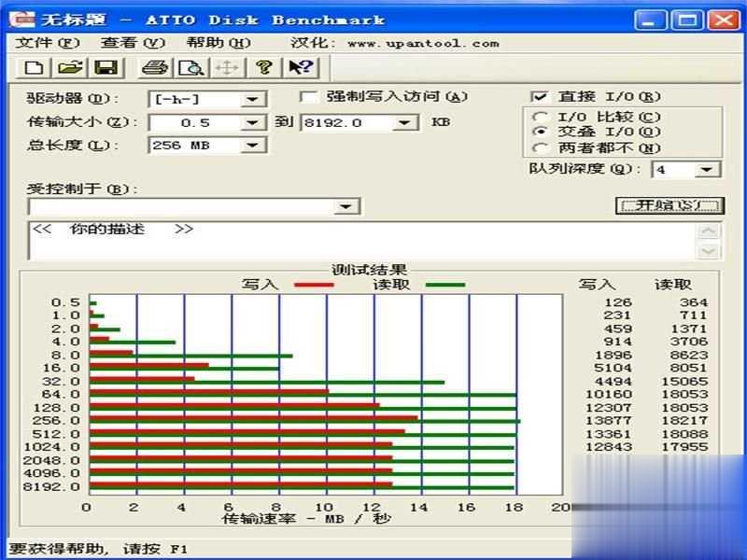
Task: Click the red 写入 legend line
Action: 314,285
